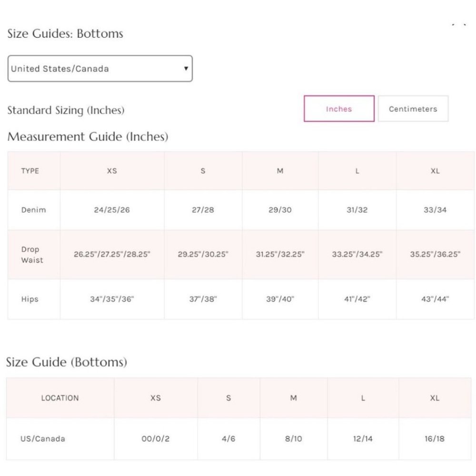Image resolution: width=476 pixels, height=476 pixels.
Task: Click the 00/0/2 value under XS
Action: click(156, 439)
